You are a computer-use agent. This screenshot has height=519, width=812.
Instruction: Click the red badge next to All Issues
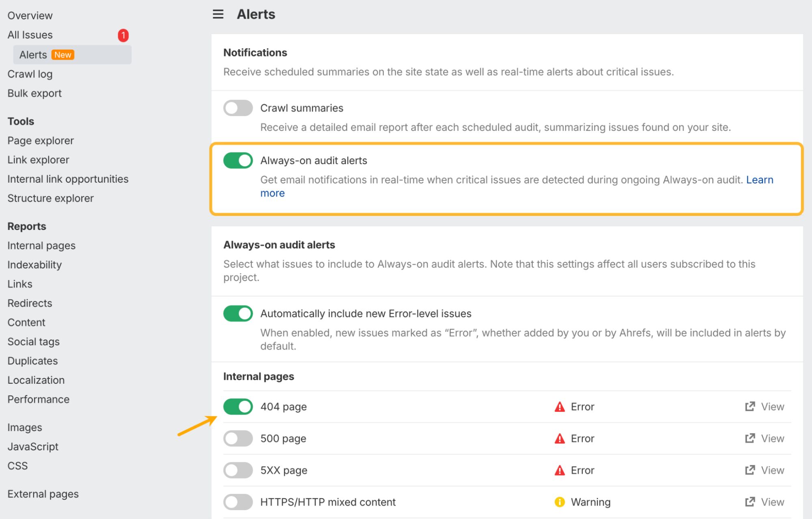[123, 35]
